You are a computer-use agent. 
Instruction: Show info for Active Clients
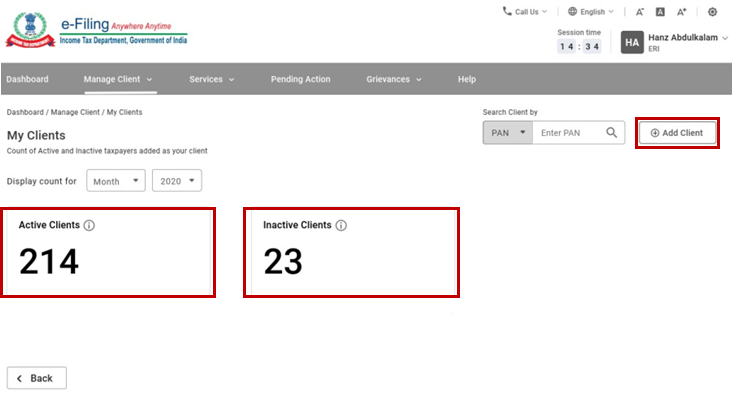pos(89,226)
